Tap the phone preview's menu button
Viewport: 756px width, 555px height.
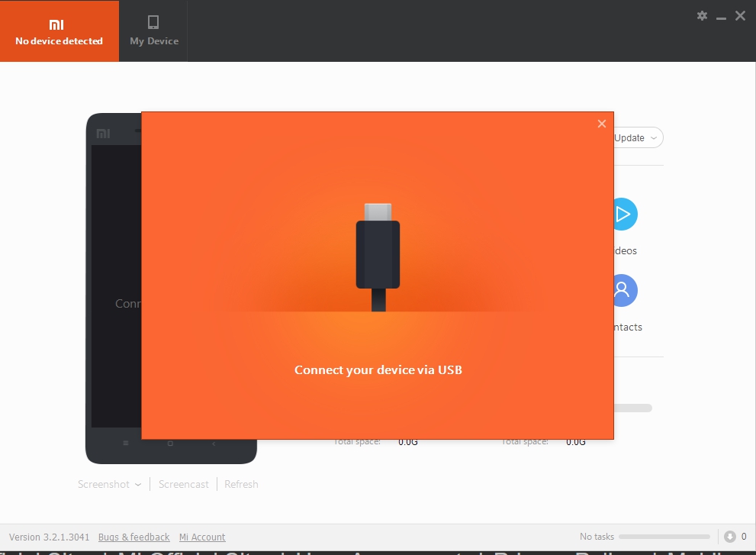click(126, 444)
